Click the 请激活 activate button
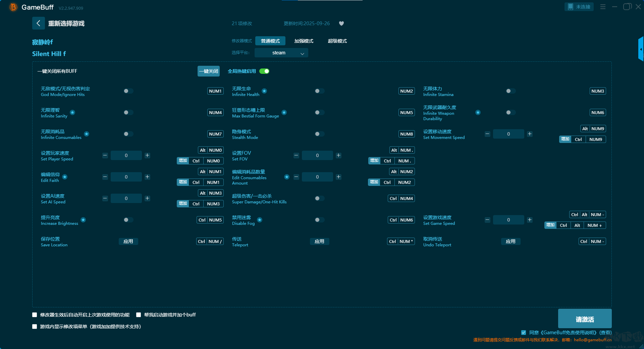 point(585,319)
